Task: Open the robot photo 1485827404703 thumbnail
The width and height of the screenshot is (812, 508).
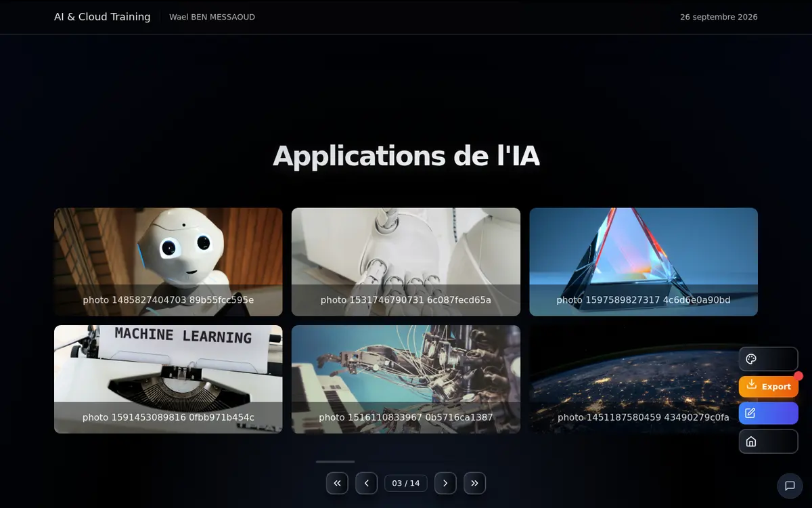Action: [168, 261]
